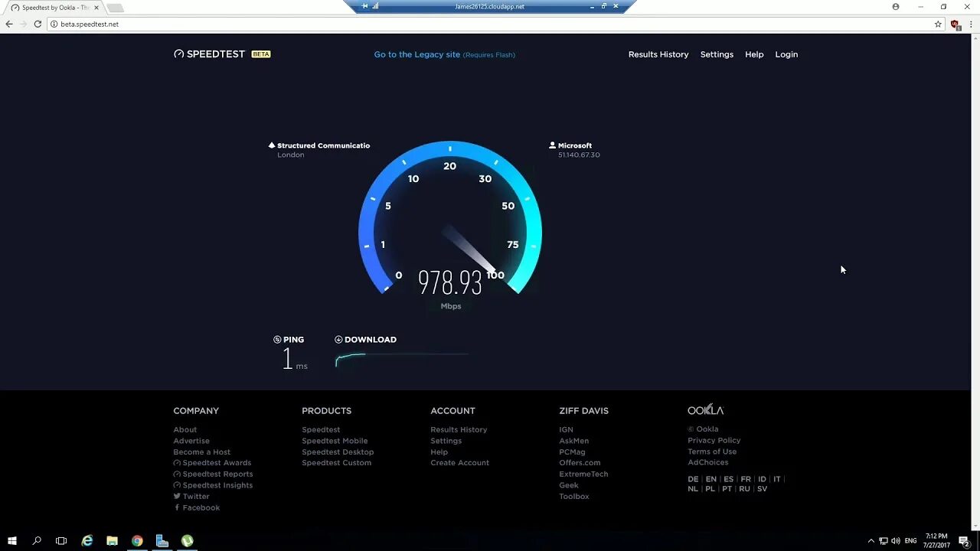Click the user icon beside Microsoft ISP
The image size is (980, 551).
click(552, 145)
